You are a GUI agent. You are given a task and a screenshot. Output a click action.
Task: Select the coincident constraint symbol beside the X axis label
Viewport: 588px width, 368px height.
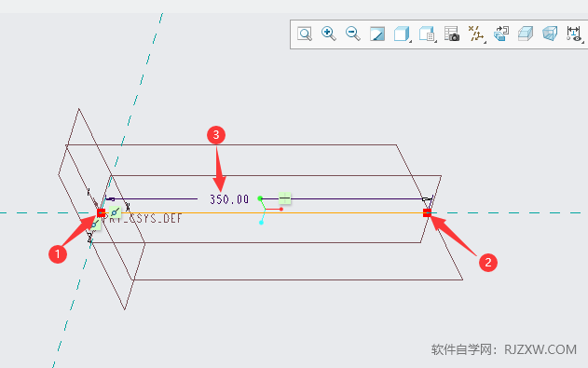[x=116, y=212]
